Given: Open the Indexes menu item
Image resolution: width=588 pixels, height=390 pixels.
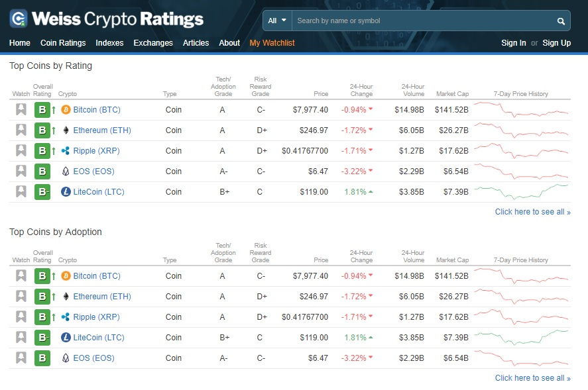Looking at the screenshot, I should 109,43.
